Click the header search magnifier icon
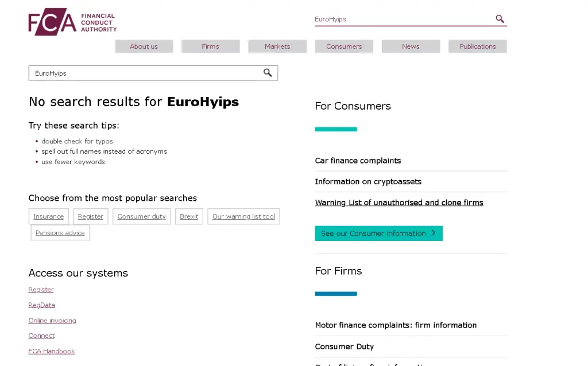 (x=500, y=19)
